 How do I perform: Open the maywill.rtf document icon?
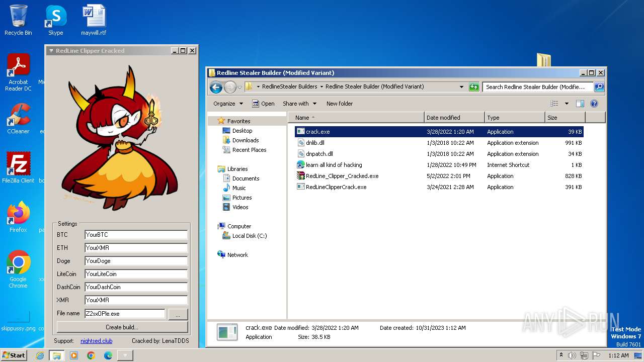(x=94, y=20)
